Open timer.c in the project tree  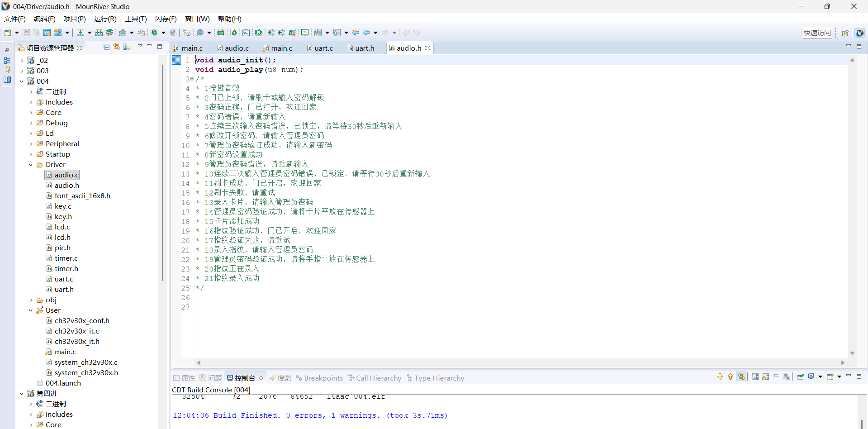(66, 258)
